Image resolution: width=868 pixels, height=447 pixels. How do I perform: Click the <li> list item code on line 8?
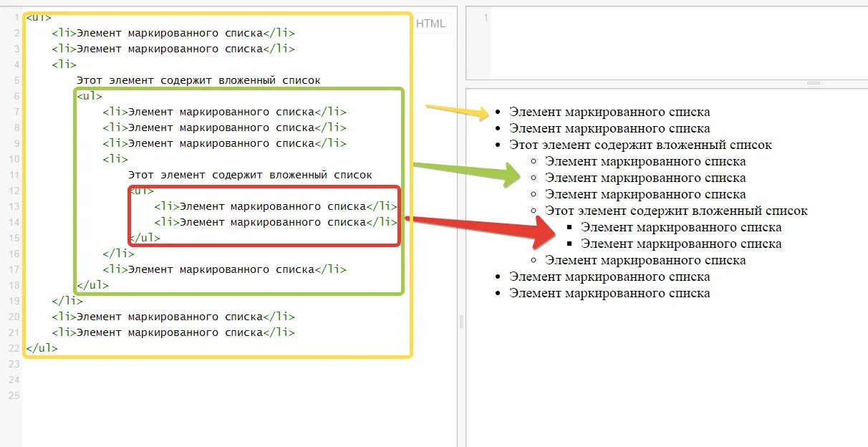tap(224, 128)
